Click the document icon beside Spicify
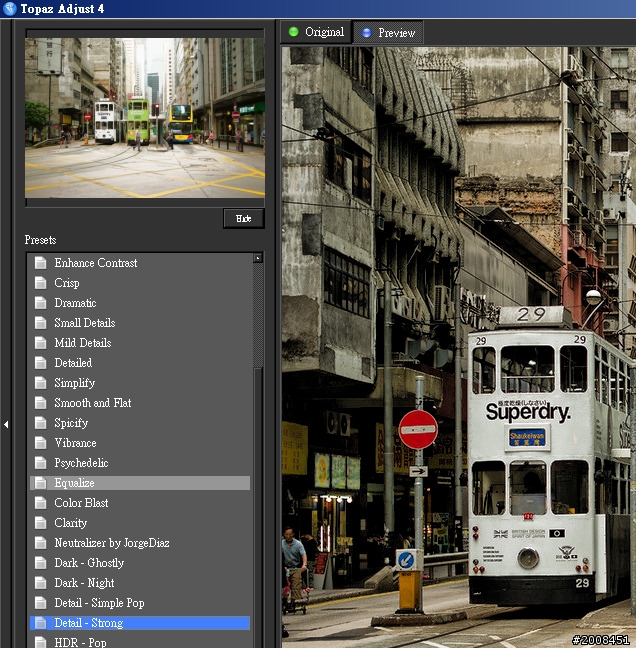 click(x=40, y=423)
